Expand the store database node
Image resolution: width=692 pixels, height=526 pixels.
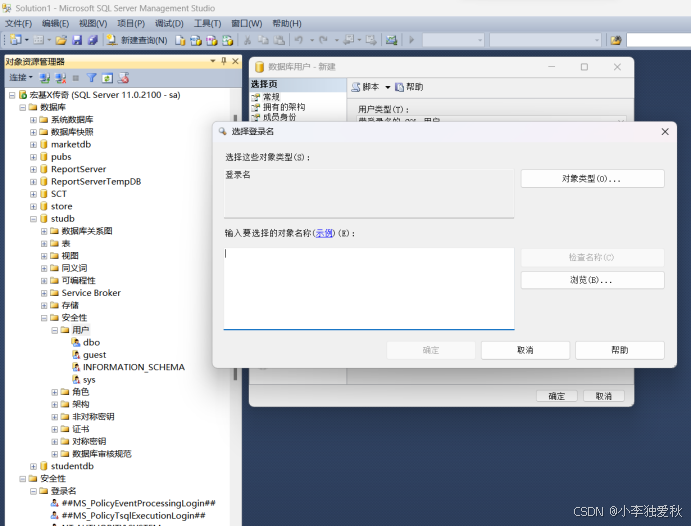point(34,207)
